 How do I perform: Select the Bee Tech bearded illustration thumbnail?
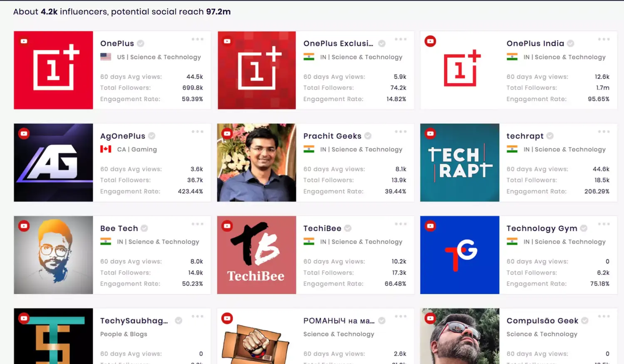pyautogui.click(x=53, y=255)
